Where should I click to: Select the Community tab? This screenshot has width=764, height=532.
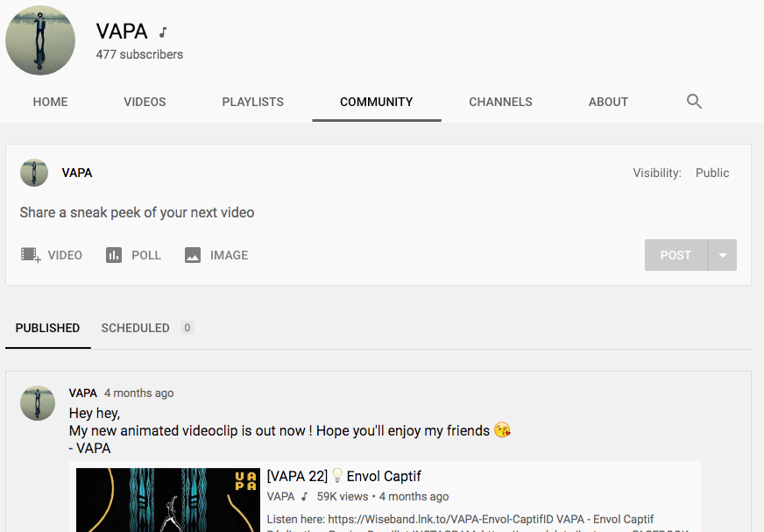377,102
